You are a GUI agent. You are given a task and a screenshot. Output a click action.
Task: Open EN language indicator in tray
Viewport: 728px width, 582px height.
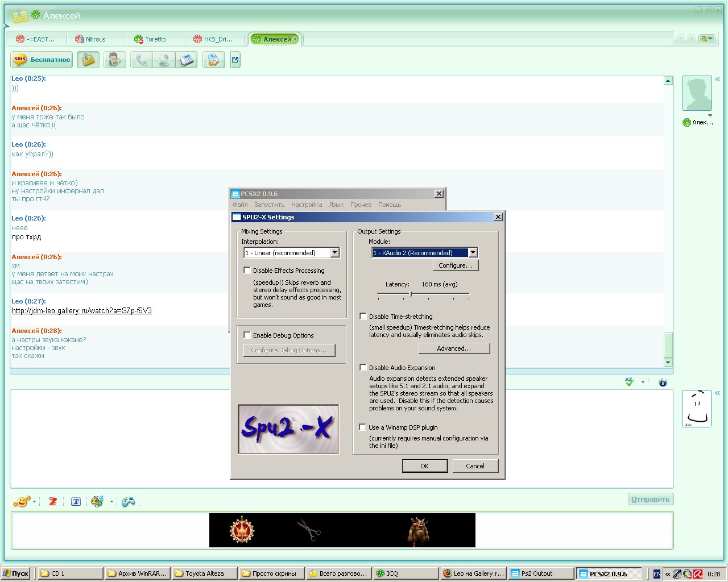(x=657, y=574)
